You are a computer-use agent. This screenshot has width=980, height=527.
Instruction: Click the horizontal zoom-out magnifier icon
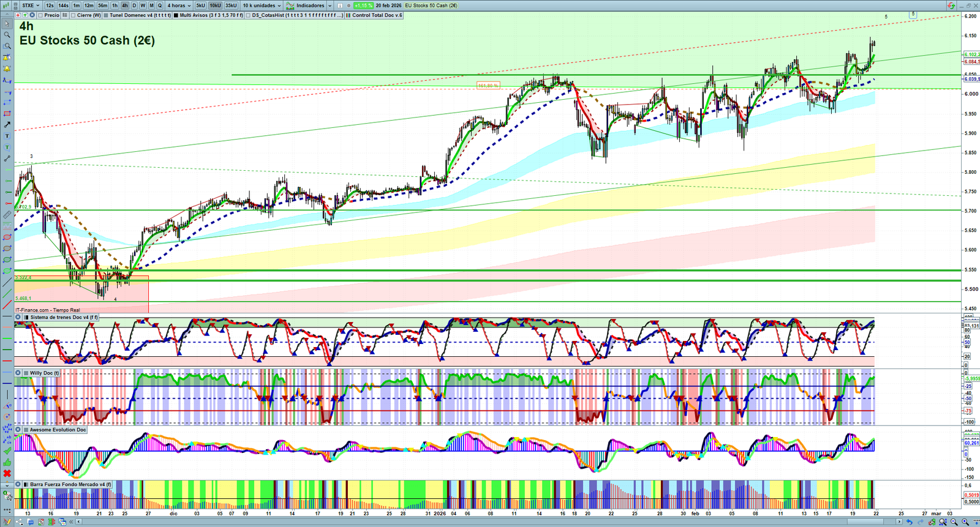click(954, 522)
